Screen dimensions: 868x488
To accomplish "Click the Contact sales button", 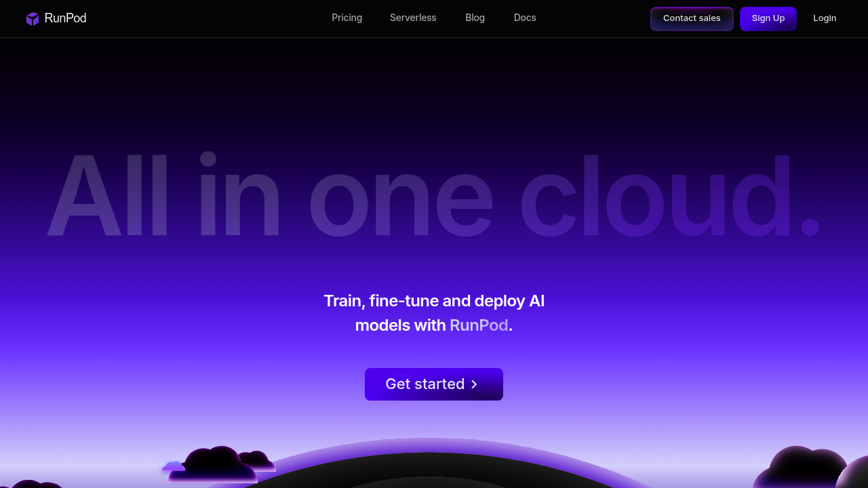I will coord(692,18).
